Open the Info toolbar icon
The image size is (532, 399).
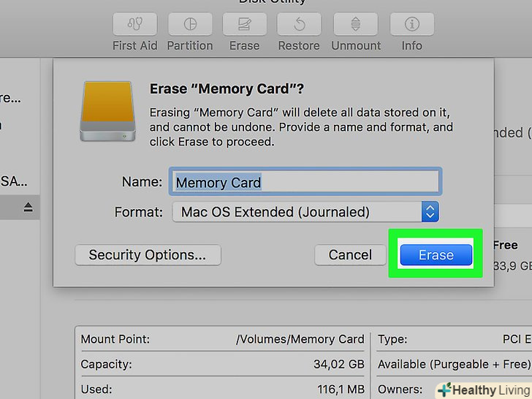411,25
